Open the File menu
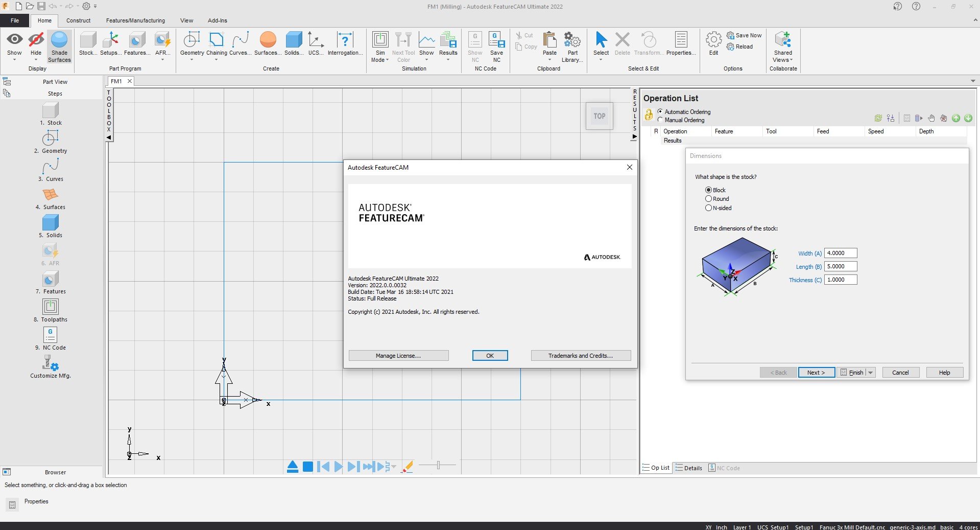Screen dimensions: 980x530 [15, 20]
